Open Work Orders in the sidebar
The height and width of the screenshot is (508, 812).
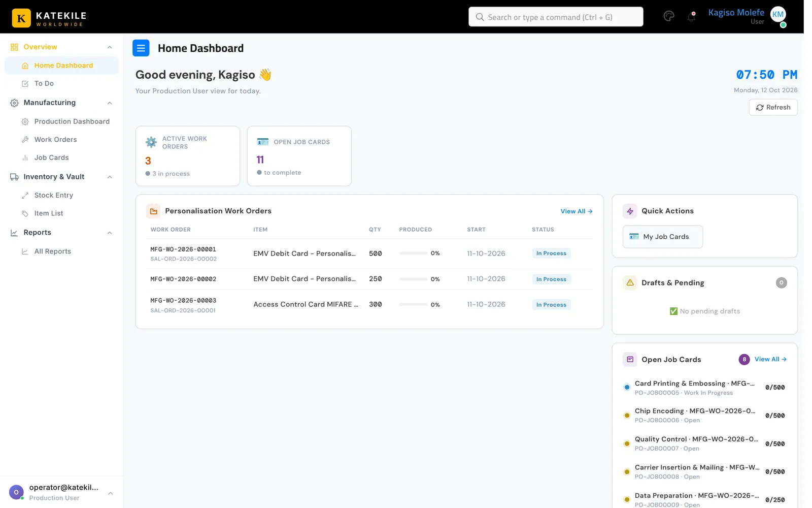click(62, 140)
